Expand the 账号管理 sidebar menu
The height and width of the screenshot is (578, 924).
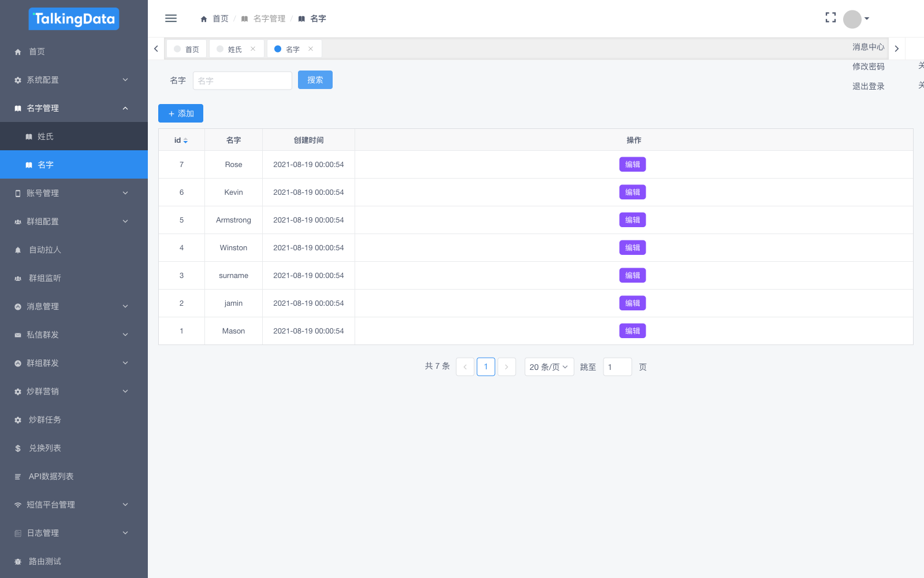pyautogui.click(x=74, y=193)
